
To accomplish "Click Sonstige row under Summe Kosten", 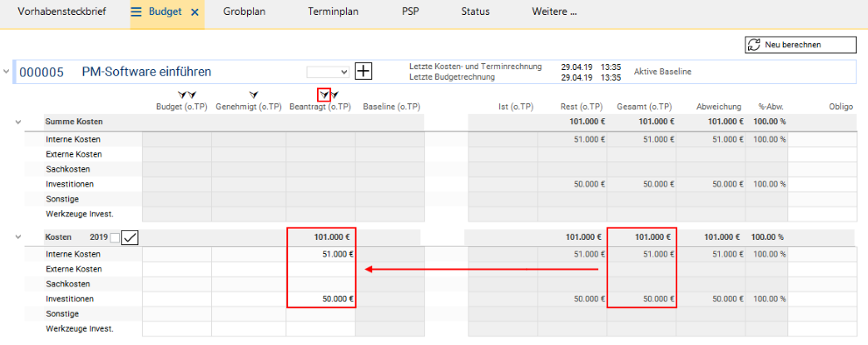I will tap(62, 199).
